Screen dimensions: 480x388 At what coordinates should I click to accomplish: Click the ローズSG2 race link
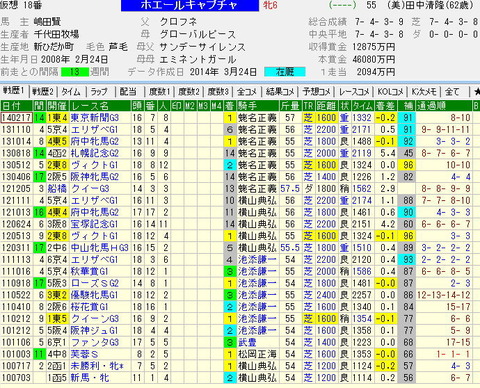point(95,283)
